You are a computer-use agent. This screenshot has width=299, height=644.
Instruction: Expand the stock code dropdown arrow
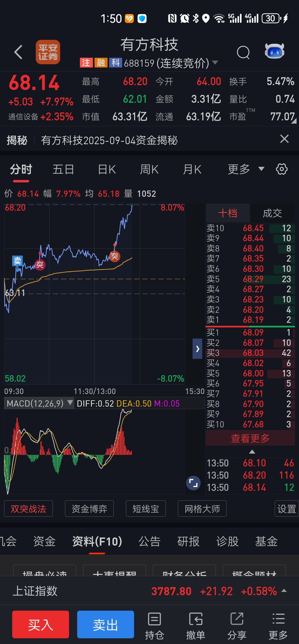pos(215,63)
